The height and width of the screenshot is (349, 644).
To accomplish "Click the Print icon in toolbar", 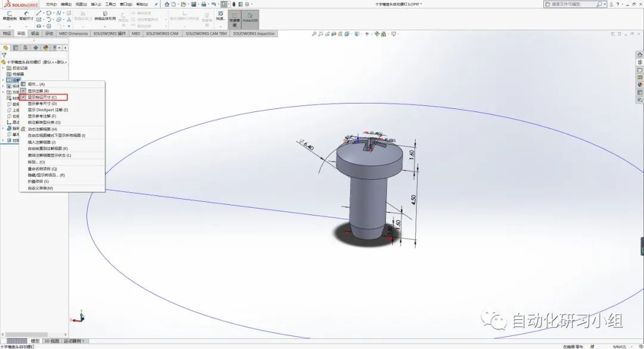I will point(204,4).
